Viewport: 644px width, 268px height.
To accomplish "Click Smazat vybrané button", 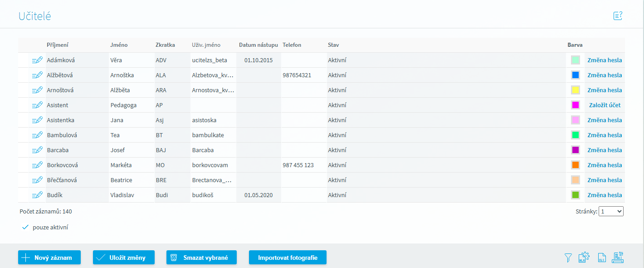I will click(x=201, y=258).
